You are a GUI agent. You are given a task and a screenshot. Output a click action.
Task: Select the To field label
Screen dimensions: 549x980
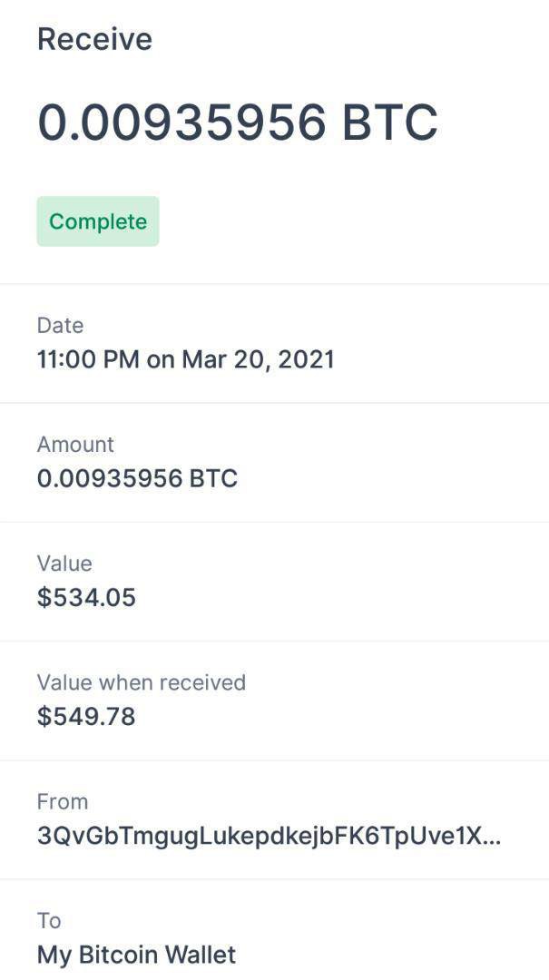49,920
